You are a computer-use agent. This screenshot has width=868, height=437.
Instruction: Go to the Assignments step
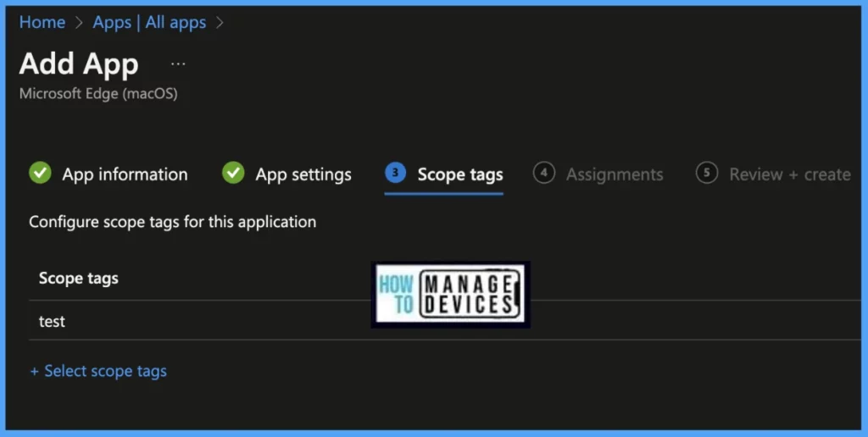[x=615, y=174]
